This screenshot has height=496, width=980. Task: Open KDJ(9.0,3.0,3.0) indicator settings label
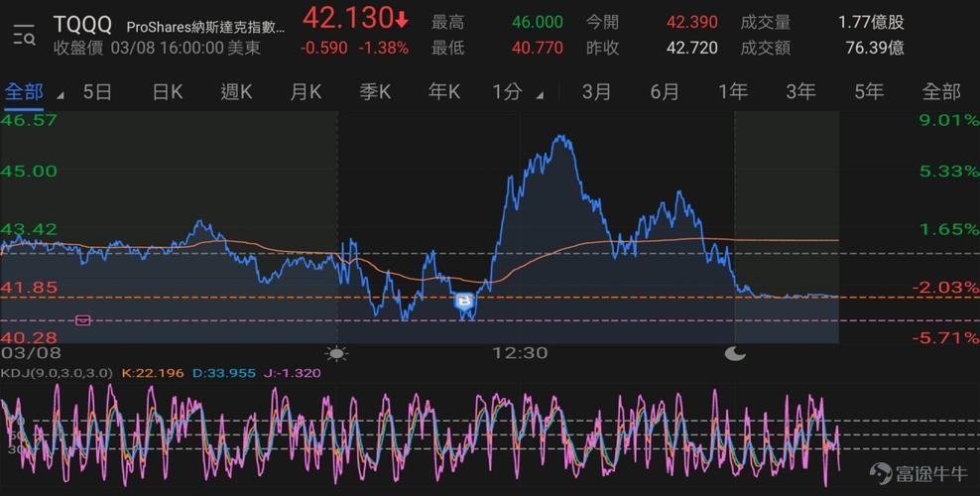pyautogui.click(x=57, y=373)
